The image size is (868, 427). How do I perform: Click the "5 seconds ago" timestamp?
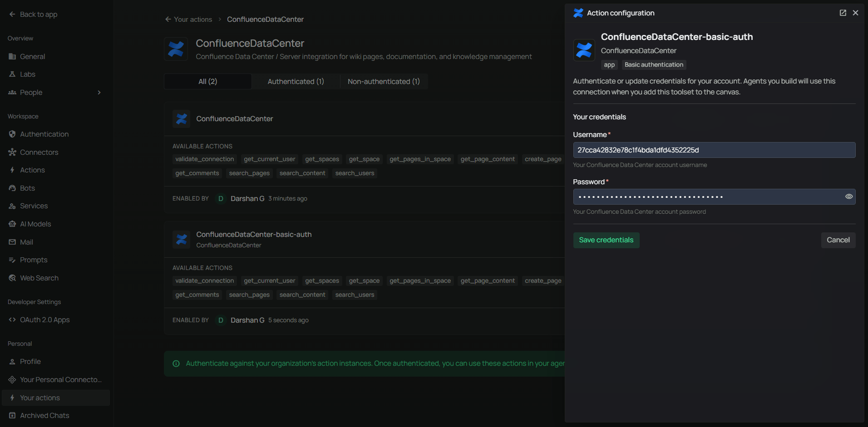288,320
